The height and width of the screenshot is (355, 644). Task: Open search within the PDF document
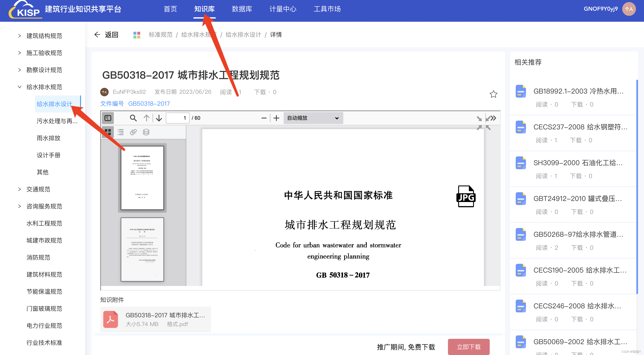[x=133, y=118]
